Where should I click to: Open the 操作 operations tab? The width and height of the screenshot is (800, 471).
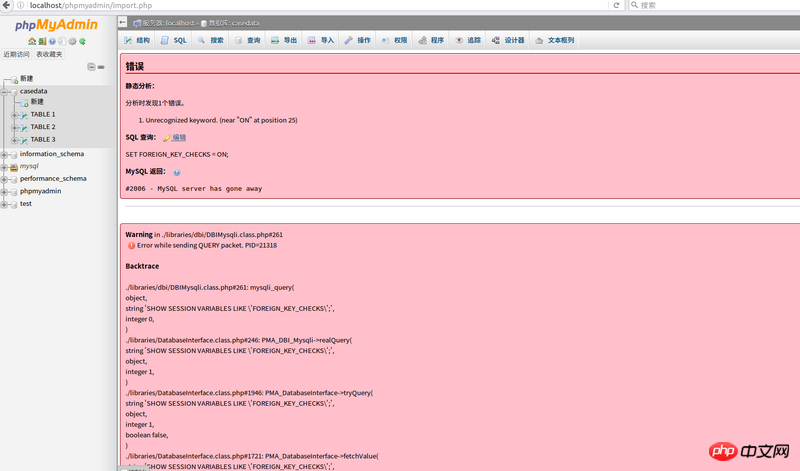click(x=357, y=40)
